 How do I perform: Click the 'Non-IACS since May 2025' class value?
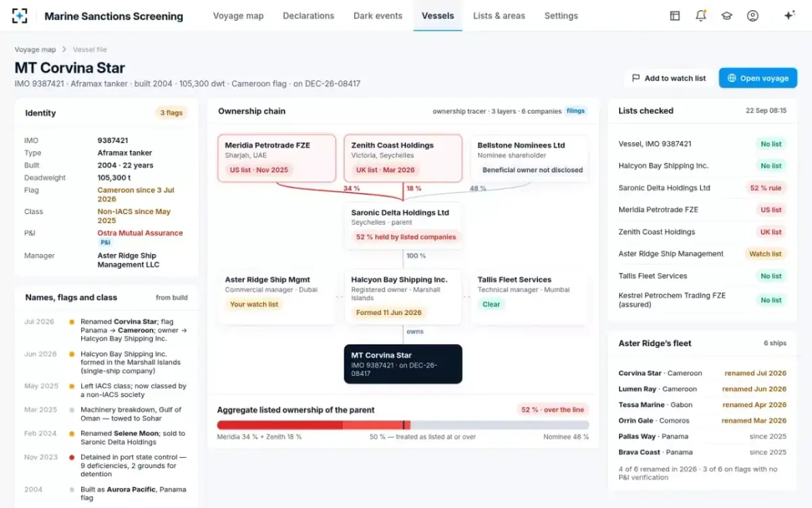point(134,216)
